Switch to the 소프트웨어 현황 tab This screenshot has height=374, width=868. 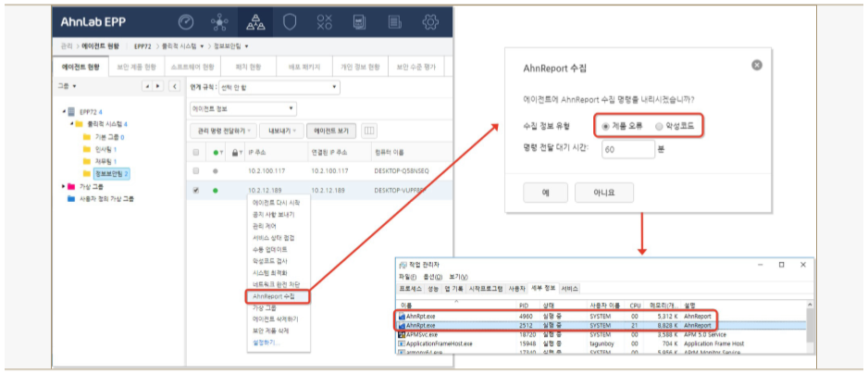click(x=192, y=67)
